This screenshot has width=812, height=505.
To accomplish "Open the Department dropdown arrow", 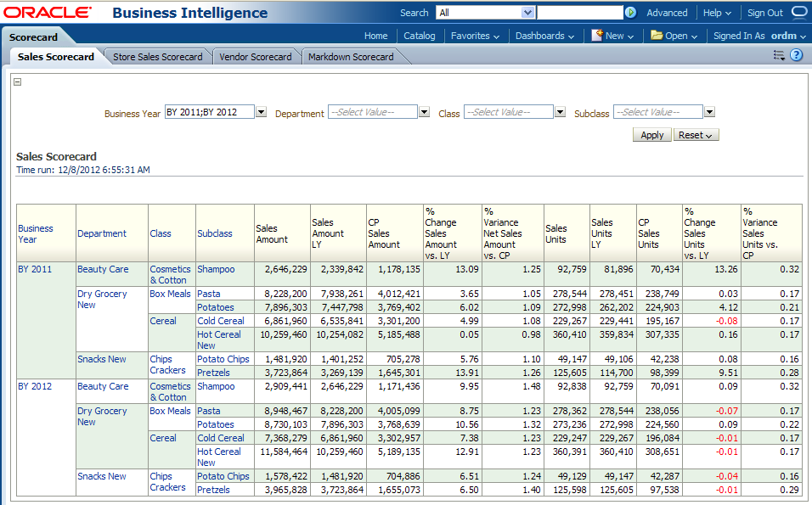I will [425, 112].
